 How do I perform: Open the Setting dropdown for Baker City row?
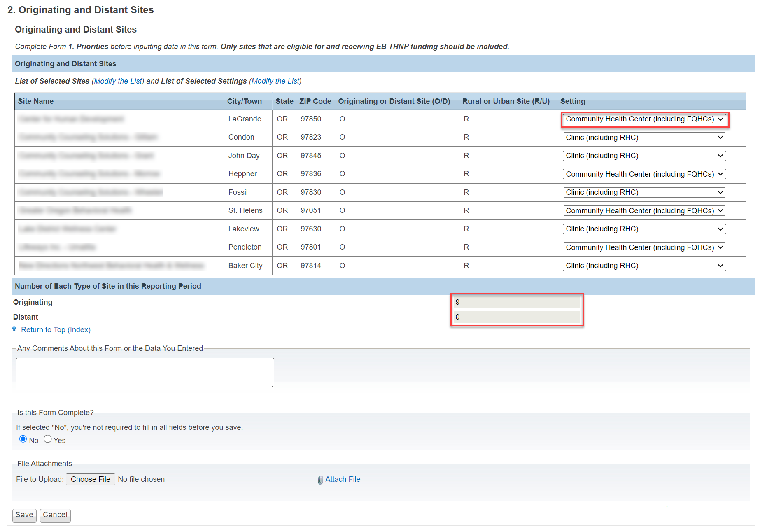pos(644,266)
